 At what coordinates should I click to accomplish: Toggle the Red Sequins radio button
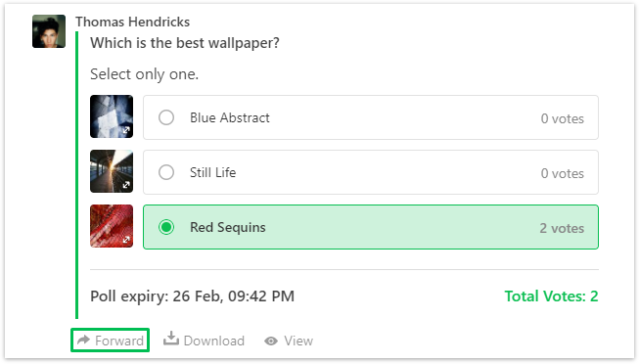pos(166,227)
